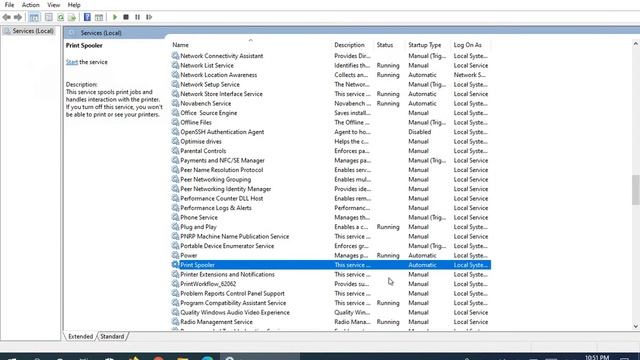Sort by the Name column header
640x360 pixels.
point(180,45)
